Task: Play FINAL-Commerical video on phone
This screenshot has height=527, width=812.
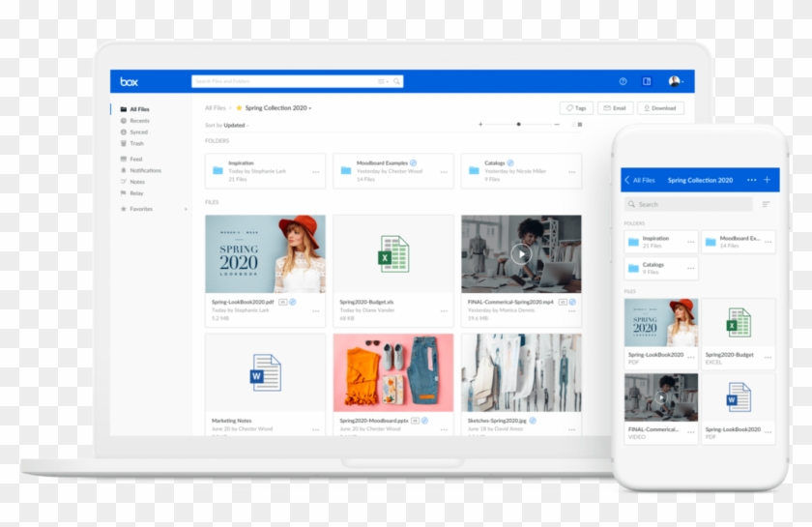Action: pos(661,397)
